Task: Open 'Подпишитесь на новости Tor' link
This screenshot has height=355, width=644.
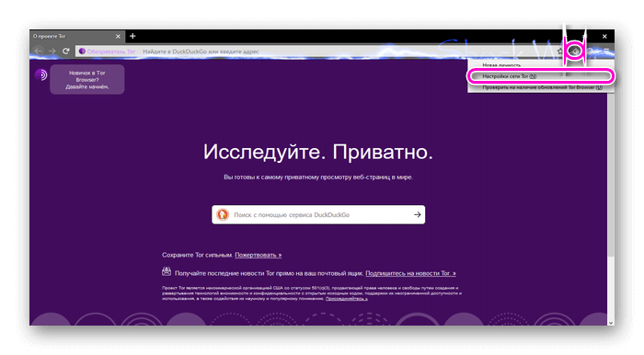Action: [x=410, y=273]
